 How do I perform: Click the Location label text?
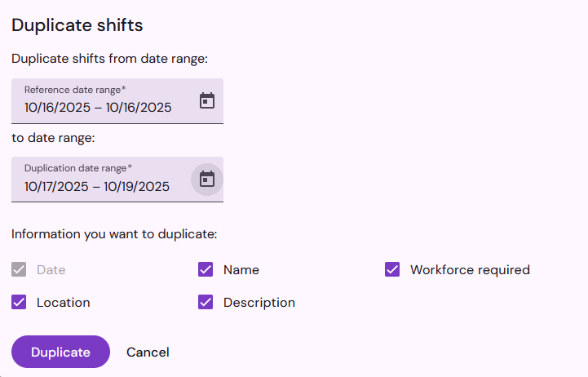click(x=64, y=303)
